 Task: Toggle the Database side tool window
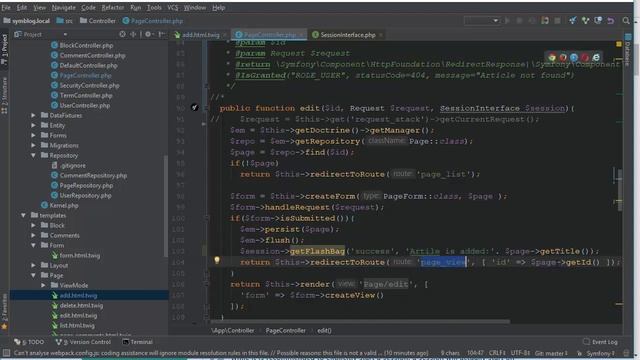628,51
